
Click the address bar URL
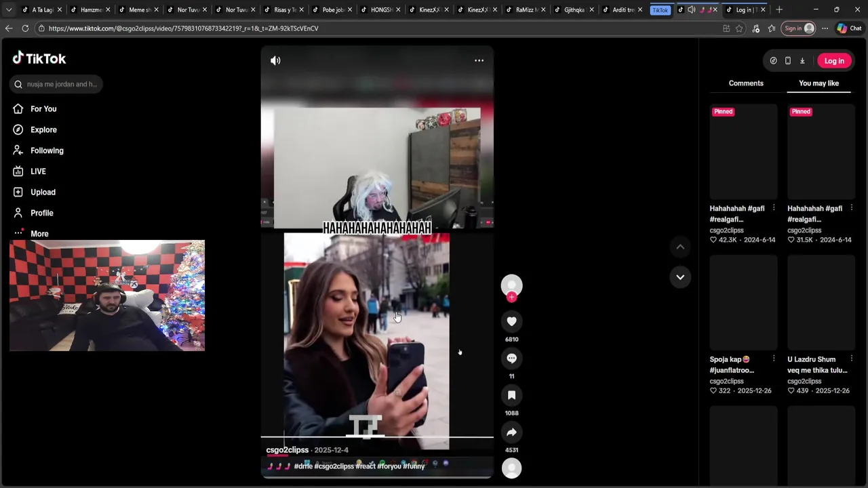[183, 28]
